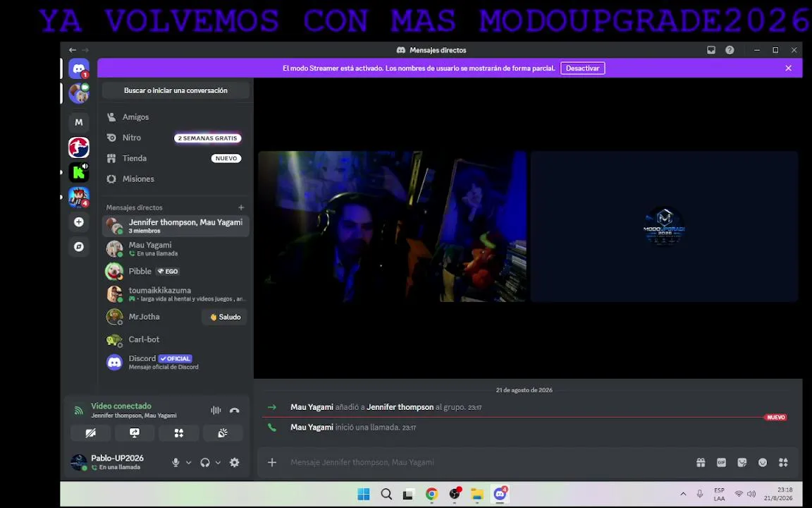The height and width of the screenshot is (508, 812).
Task: Select the webcam video tile
Action: [392, 226]
